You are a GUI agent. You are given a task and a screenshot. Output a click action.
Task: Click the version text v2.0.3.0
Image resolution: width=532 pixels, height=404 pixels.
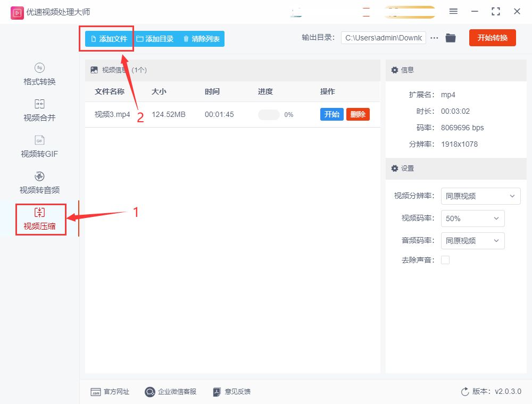coord(508,391)
